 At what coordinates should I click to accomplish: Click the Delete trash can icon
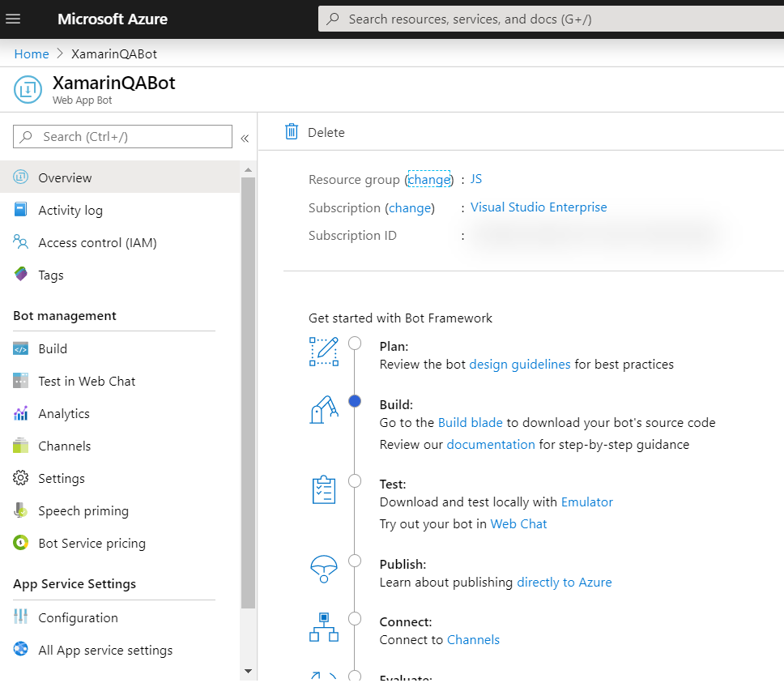292,131
